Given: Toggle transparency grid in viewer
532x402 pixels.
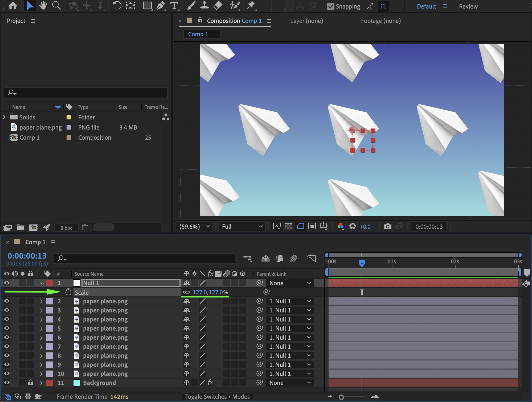Looking at the screenshot, I should (289, 227).
